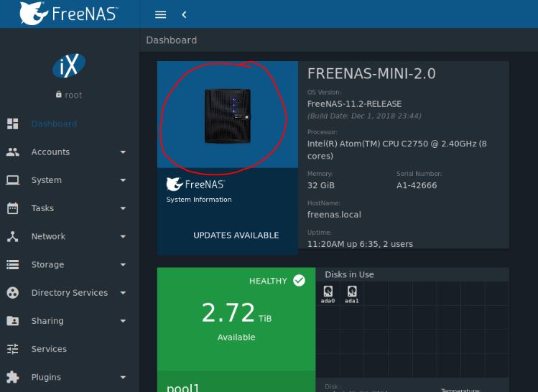Viewport: 538px width, 392px height.
Task: Expand the Accounts menu arrow
Action: pyautogui.click(x=123, y=152)
